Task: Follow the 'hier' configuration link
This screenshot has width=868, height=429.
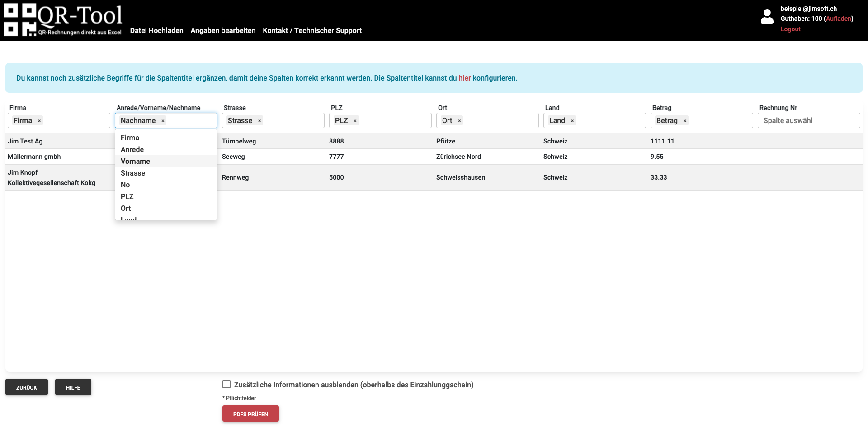Action: point(465,78)
